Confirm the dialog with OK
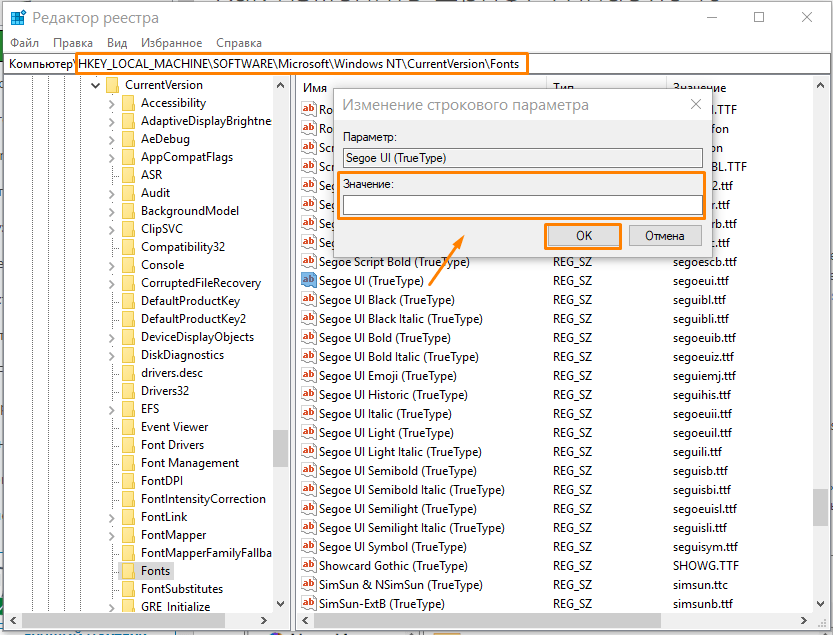833x635 pixels. click(583, 236)
